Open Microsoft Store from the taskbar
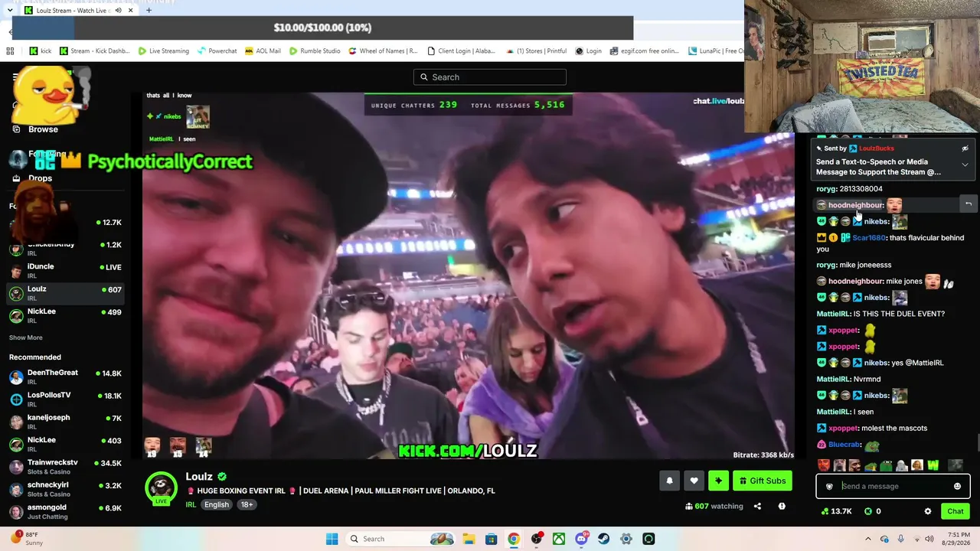 click(x=491, y=539)
